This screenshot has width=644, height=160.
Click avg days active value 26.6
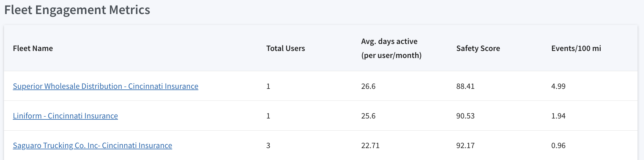(368, 86)
